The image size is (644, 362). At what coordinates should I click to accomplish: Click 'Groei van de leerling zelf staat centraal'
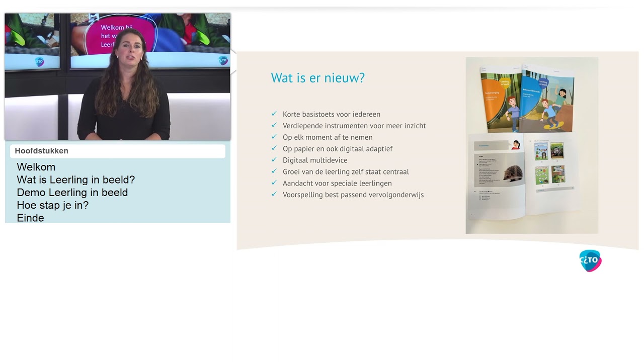(346, 171)
